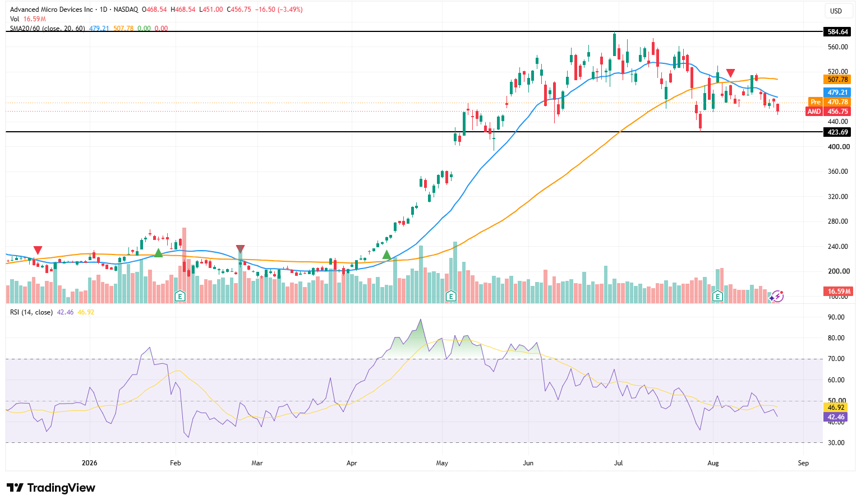
Task: Click the Vol legend label
Action: [15, 19]
